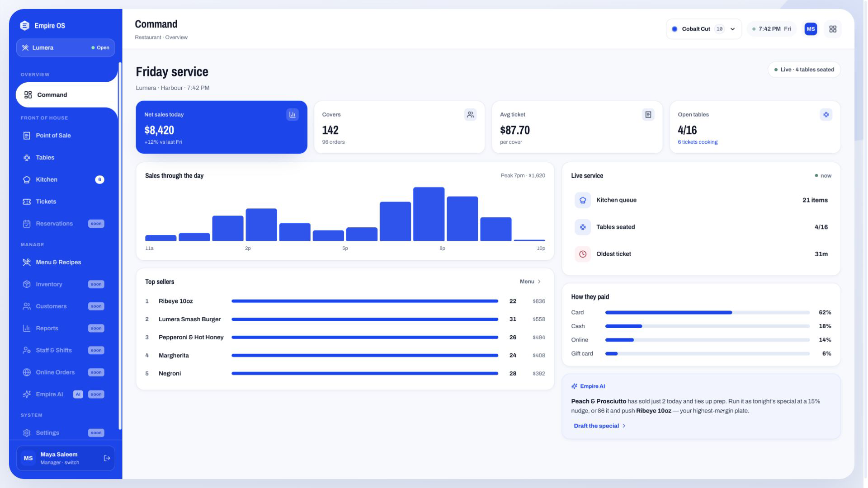Click the sparkle Empire AI icon in the card
The width and height of the screenshot is (868, 488).
point(574,386)
